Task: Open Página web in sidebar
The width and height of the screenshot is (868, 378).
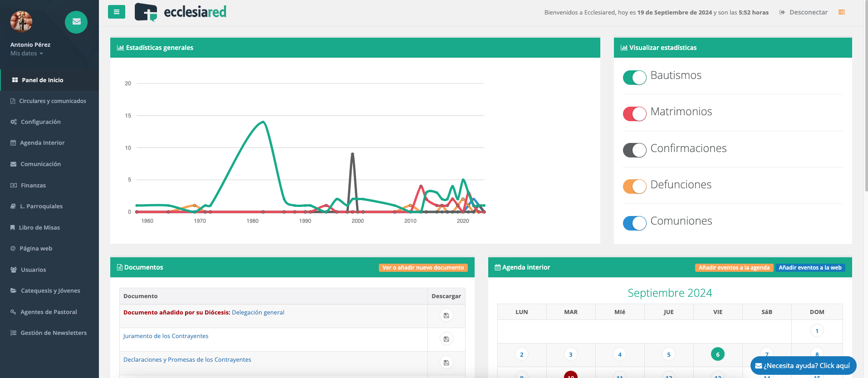Action: pos(49,248)
